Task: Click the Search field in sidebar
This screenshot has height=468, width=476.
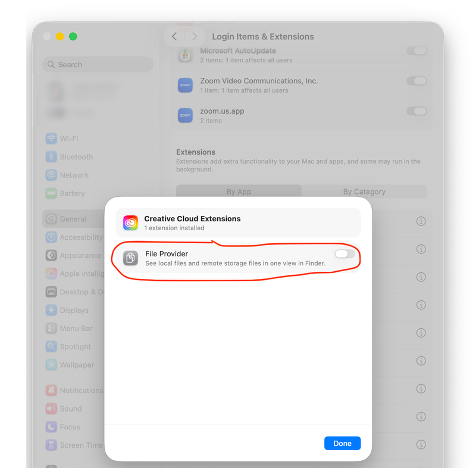Action: click(x=98, y=65)
